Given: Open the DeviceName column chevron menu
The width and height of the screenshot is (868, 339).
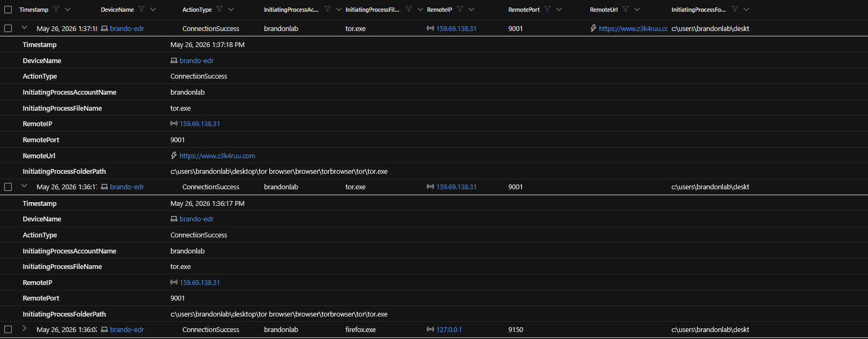Looking at the screenshot, I should click(x=153, y=9).
